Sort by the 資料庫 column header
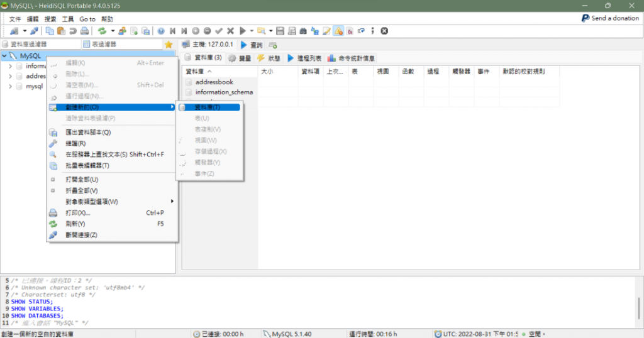The image size is (644, 338). click(x=220, y=72)
